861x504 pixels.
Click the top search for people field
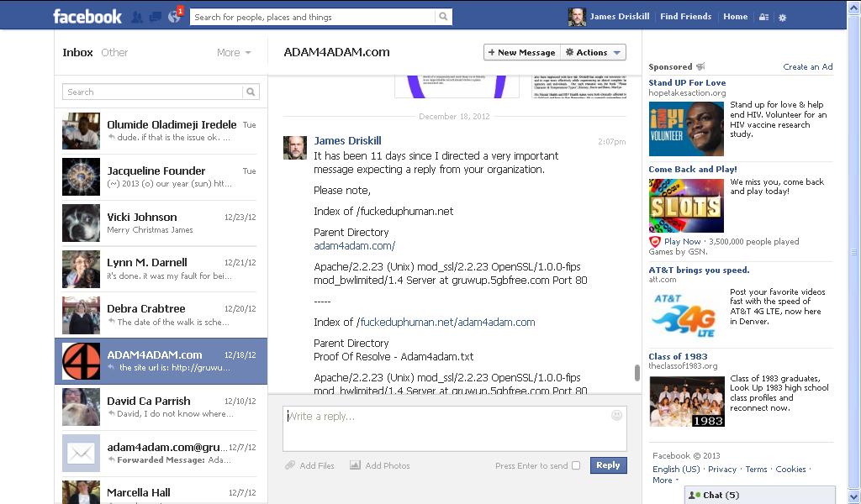pos(313,17)
